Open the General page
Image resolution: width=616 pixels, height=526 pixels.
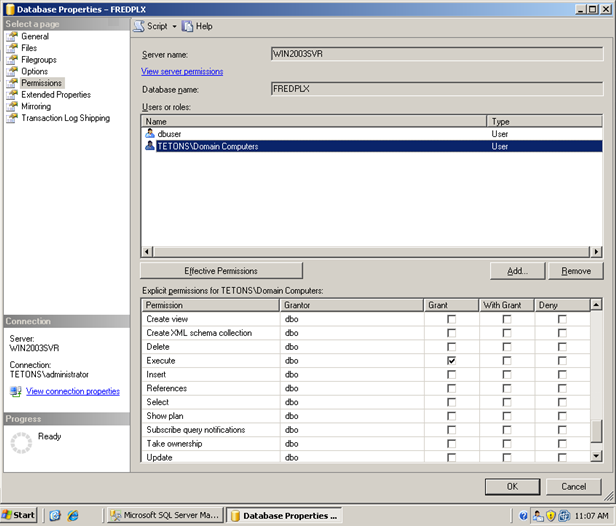(35, 37)
